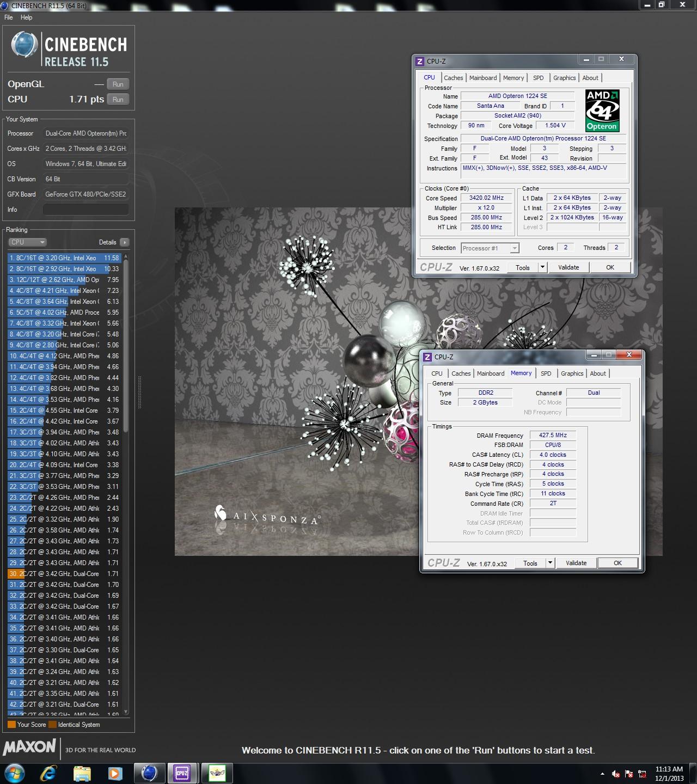697x784 pixels.
Task: Click the muted volume tray icon
Action: [616, 774]
